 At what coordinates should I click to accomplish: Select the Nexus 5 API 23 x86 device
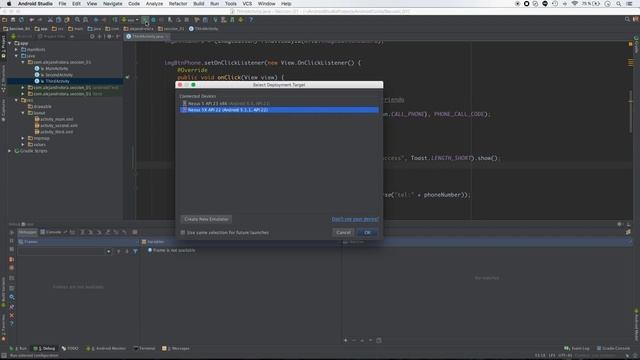pos(279,104)
